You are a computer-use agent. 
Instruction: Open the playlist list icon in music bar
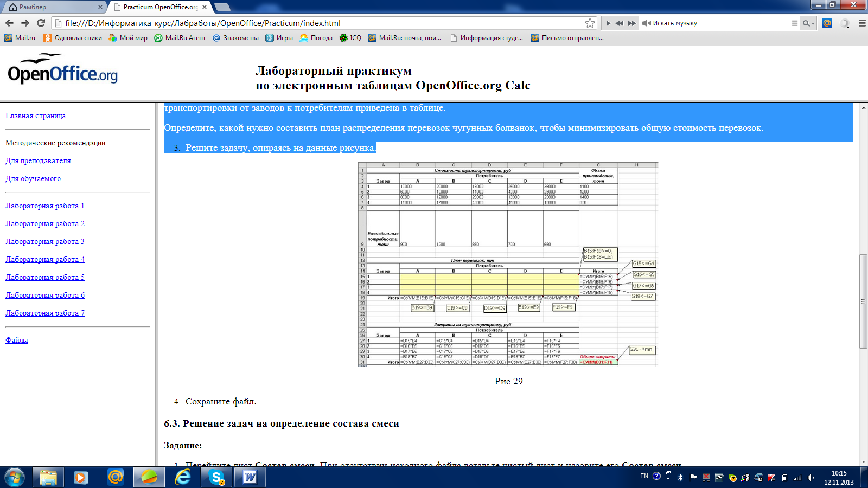pos(795,23)
